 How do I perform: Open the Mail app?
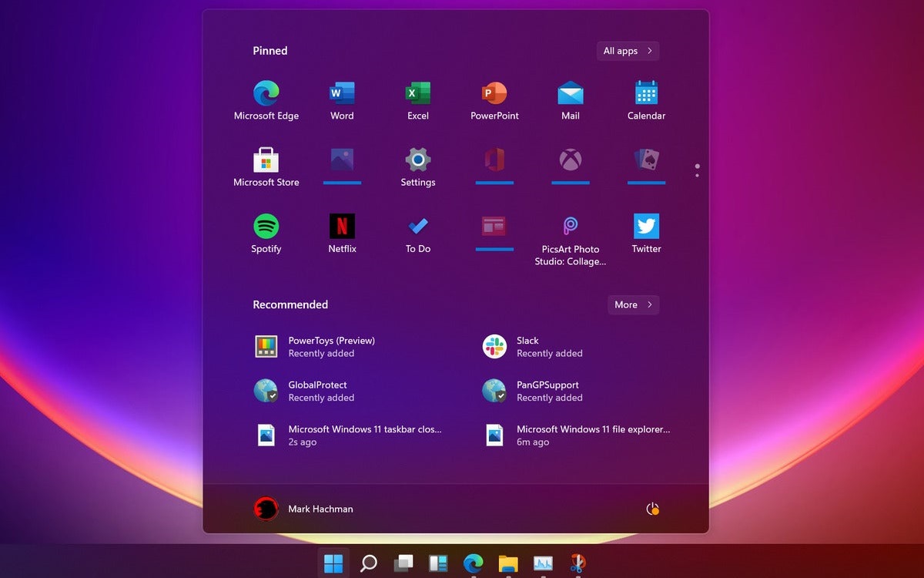click(x=571, y=101)
